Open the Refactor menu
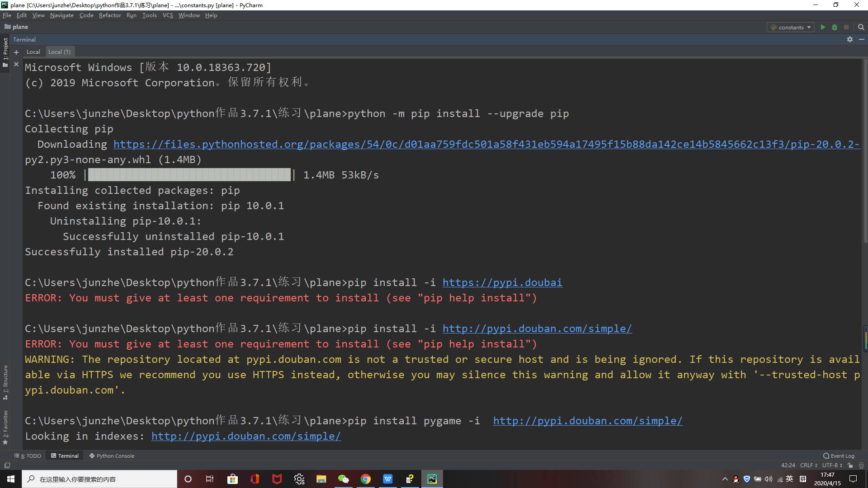Screen dimensions: 868x488 (x=110, y=15)
